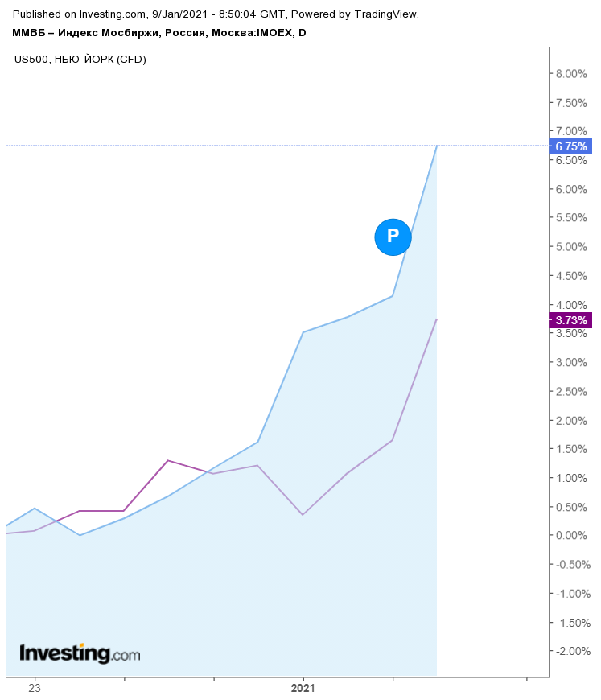Image resolution: width=601 pixels, height=700 pixels.
Task: Select the purple 3.73% price label
Action: point(570,320)
